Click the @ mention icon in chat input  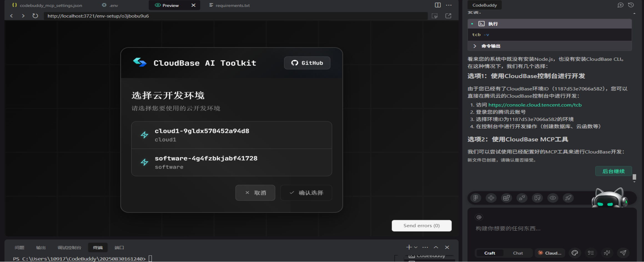point(479,217)
